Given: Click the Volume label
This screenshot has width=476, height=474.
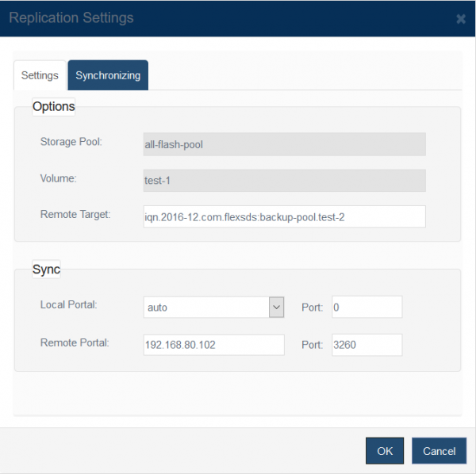Looking at the screenshot, I should pyautogui.click(x=58, y=178).
